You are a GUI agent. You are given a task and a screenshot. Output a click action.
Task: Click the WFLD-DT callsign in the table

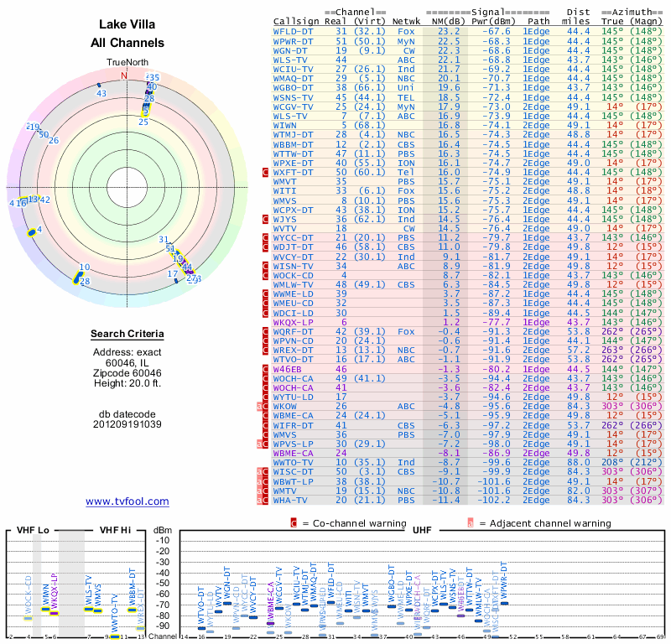(294, 31)
